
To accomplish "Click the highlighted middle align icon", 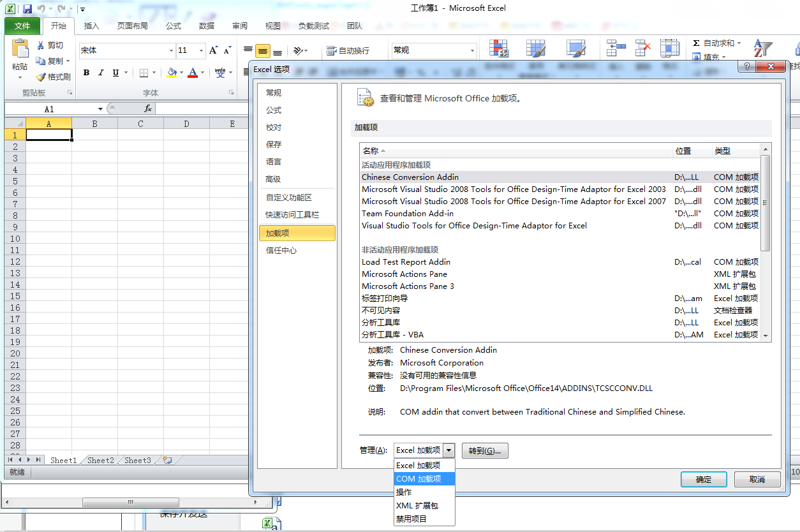I will click(263, 51).
